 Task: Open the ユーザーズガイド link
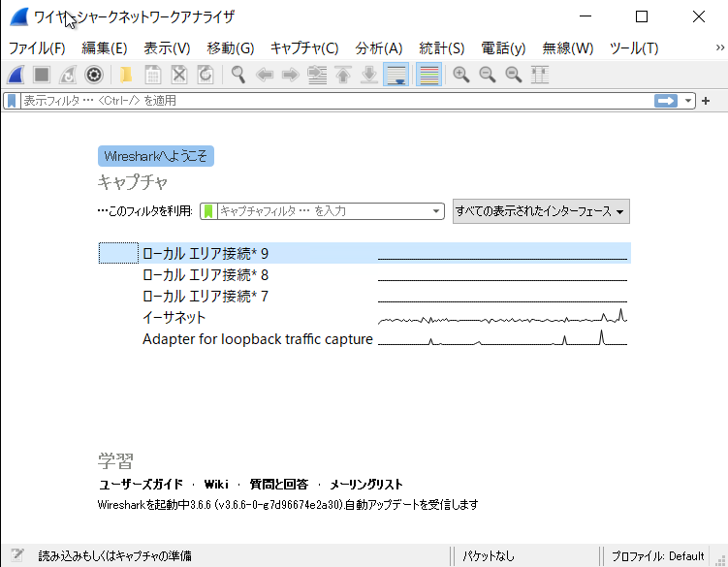(x=141, y=485)
